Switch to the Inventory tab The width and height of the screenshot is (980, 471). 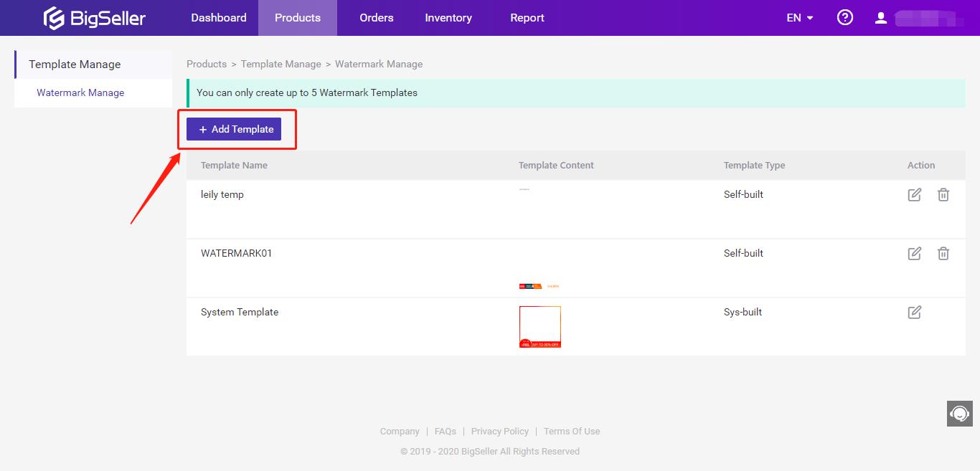[x=448, y=17]
